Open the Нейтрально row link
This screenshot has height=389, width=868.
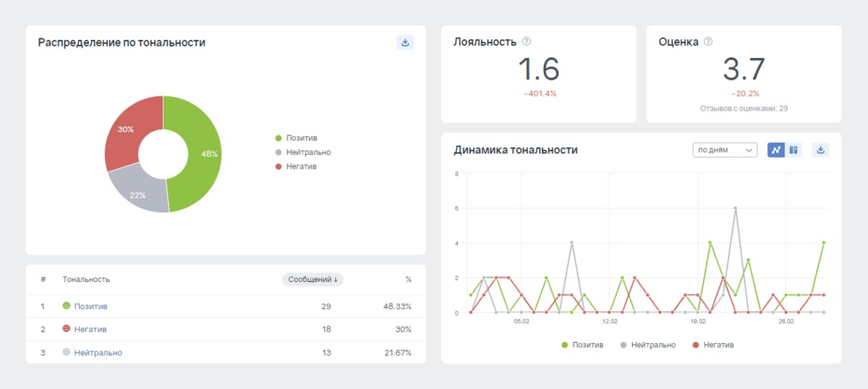click(98, 352)
